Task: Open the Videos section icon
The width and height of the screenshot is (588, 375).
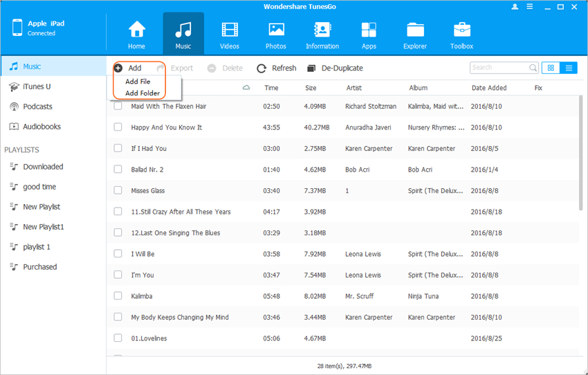Action: pos(229,30)
